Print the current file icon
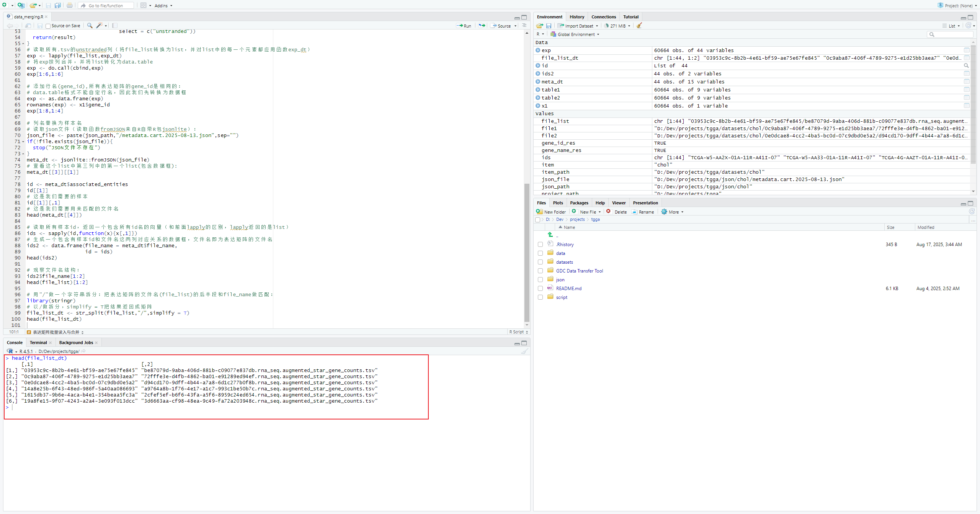Image resolution: width=980 pixels, height=514 pixels. tap(70, 5)
